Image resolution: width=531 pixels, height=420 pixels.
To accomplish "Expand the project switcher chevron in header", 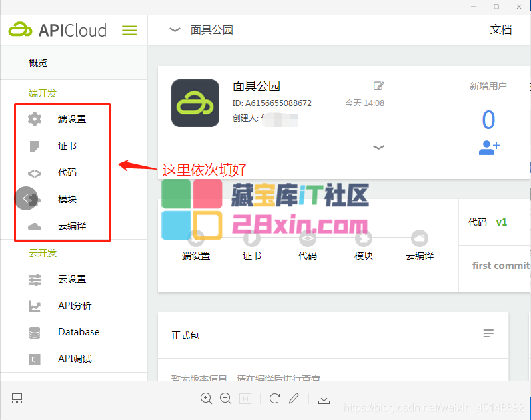I will tap(175, 30).
